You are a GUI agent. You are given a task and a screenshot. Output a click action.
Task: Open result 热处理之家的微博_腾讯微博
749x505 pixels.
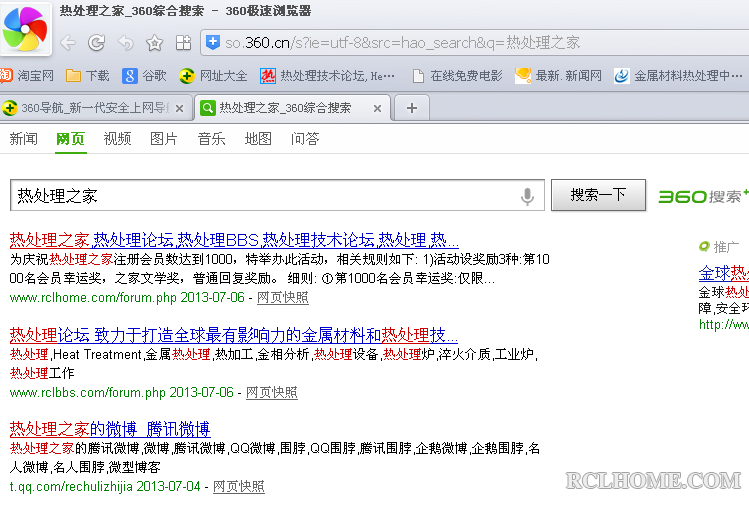[110, 429]
